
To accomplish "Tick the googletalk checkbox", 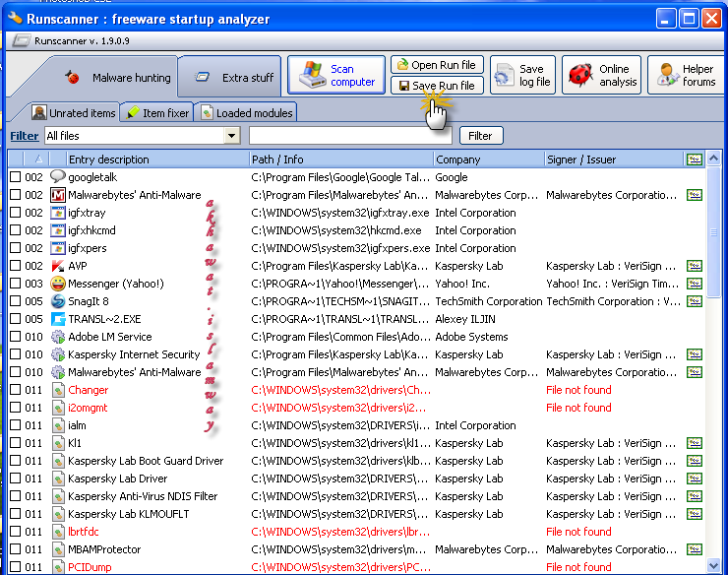I will pos(16,176).
